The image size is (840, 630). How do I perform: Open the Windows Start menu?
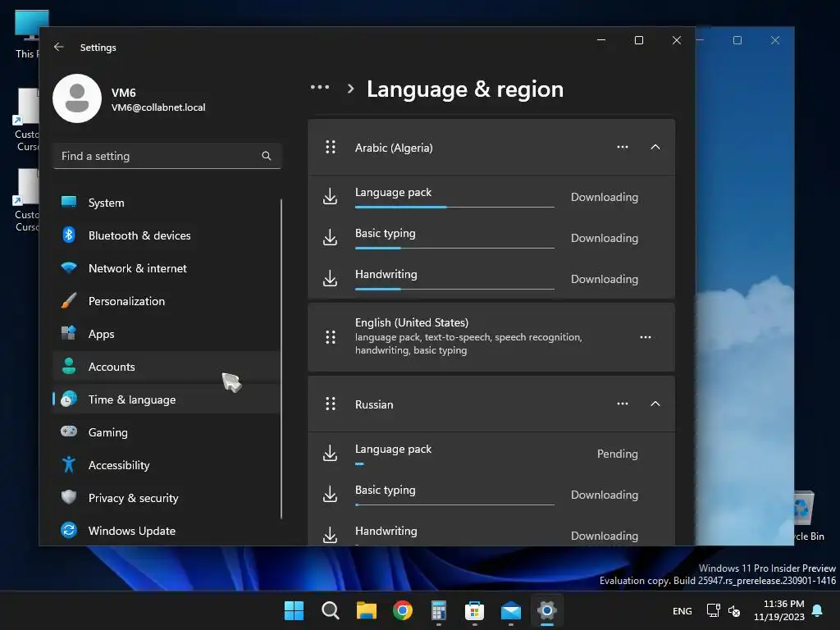[294, 610]
